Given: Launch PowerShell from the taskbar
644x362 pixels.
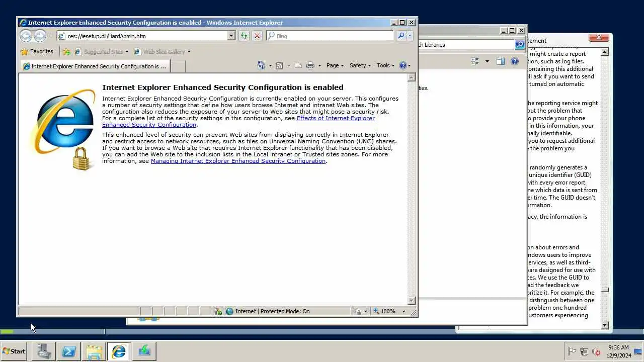Looking at the screenshot, I should 69,351.
